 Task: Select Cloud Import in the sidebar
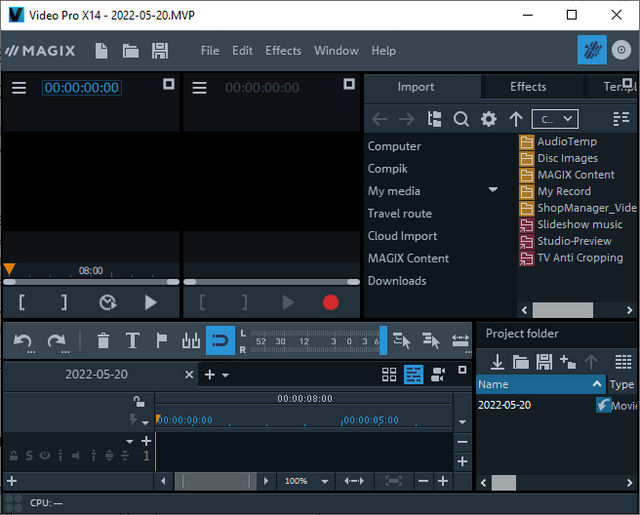click(402, 236)
